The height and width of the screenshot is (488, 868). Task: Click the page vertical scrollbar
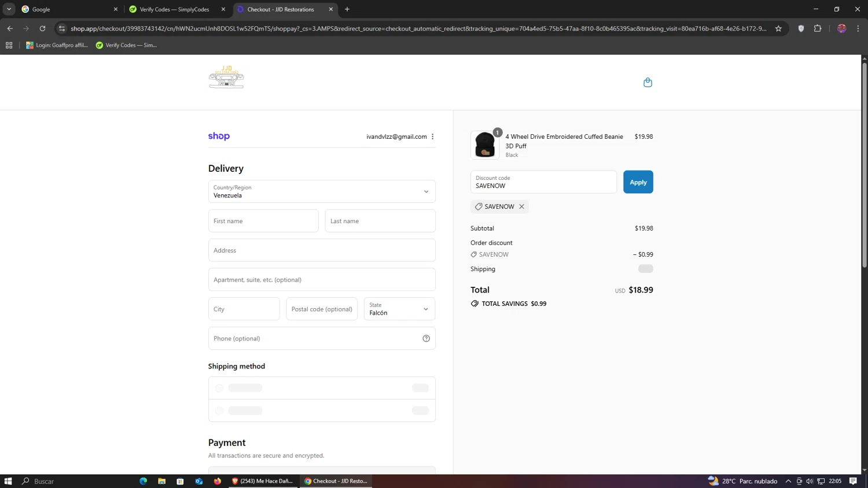[865, 165]
